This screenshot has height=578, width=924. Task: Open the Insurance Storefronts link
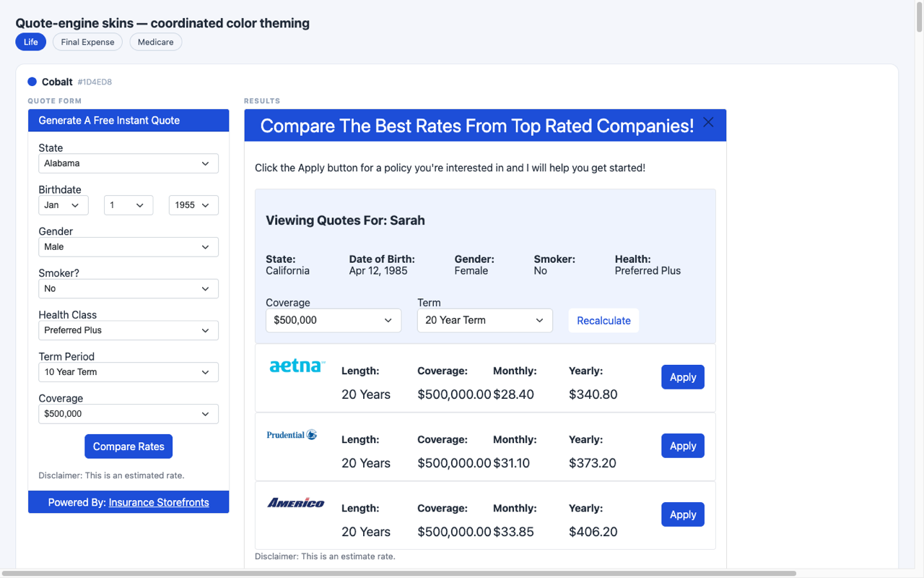click(x=159, y=502)
